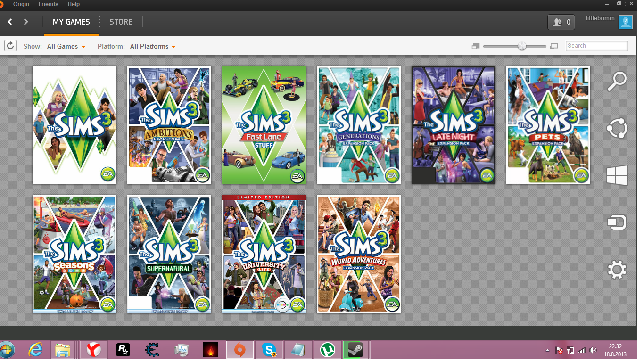The height and width of the screenshot is (362, 644).
Task: Go back with the left arrow button
Action: 10,22
